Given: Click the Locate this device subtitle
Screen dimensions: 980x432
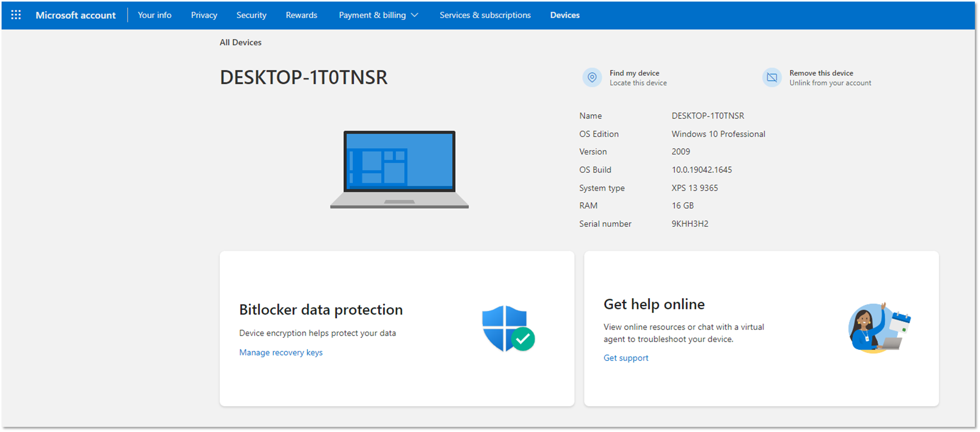Looking at the screenshot, I should tap(638, 83).
